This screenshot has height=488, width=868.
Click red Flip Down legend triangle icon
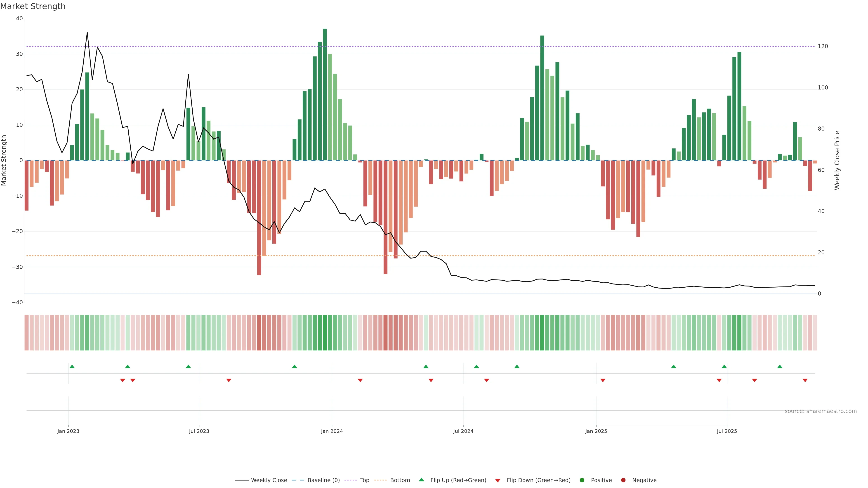pos(498,481)
